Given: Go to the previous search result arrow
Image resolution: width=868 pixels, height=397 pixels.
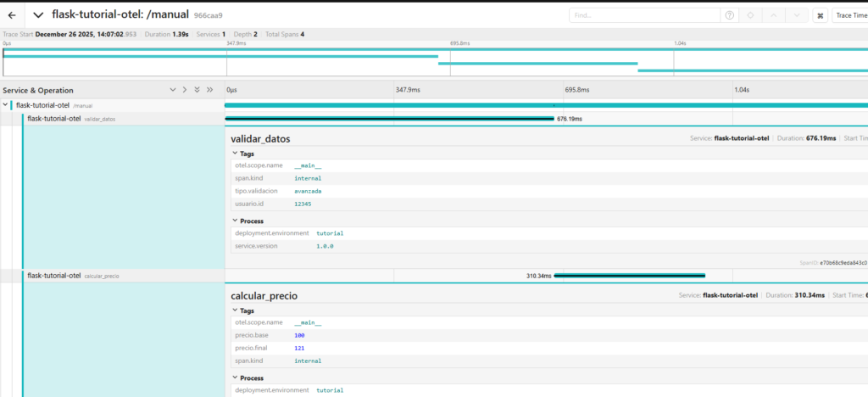Looking at the screenshot, I should pos(773,15).
